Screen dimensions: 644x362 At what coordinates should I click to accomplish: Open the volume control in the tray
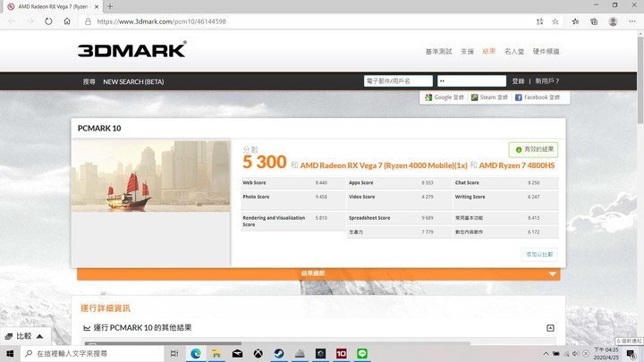[x=576, y=353]
